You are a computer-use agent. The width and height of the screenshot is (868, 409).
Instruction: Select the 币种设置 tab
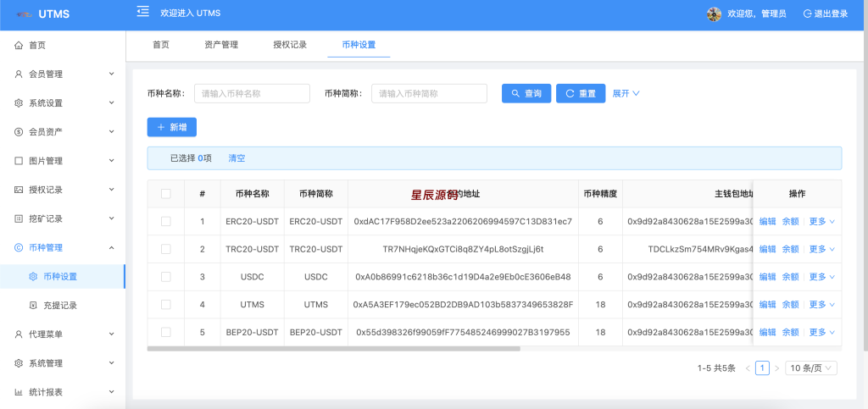coord(359,45)
